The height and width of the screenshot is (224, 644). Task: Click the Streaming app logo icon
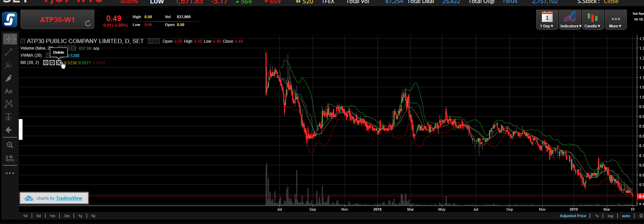click(10, 19)
